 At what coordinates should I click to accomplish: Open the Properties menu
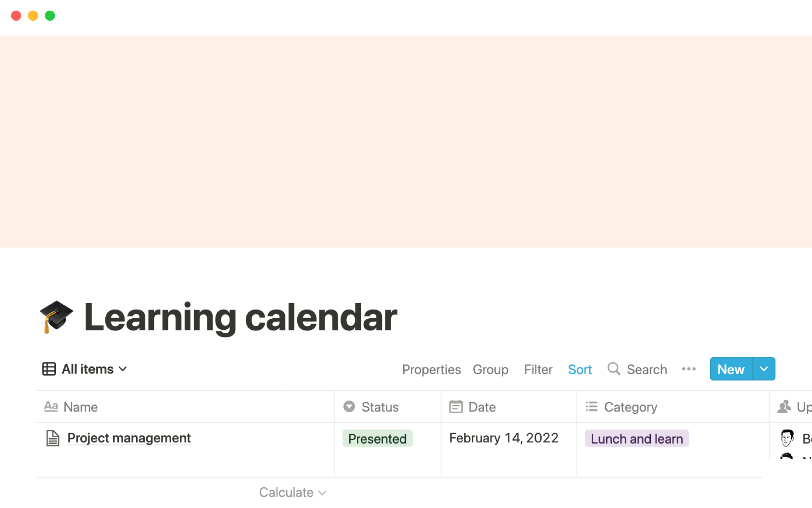point(431,369)
